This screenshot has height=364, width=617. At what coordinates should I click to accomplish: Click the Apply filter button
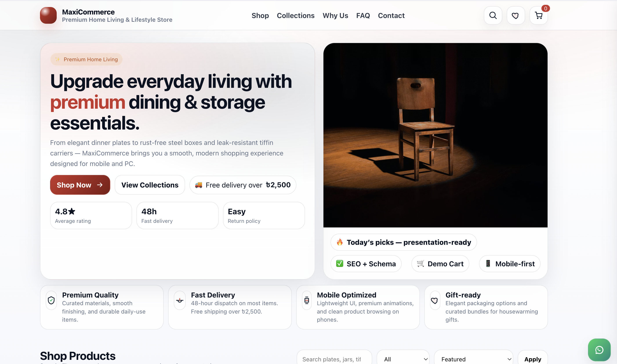click(533, 359)
